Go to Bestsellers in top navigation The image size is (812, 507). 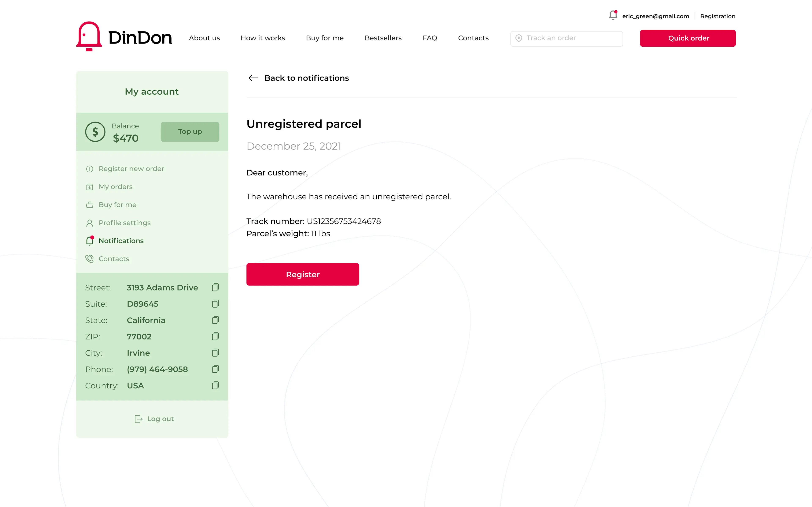pyautogui.click(x=383, y=38)
